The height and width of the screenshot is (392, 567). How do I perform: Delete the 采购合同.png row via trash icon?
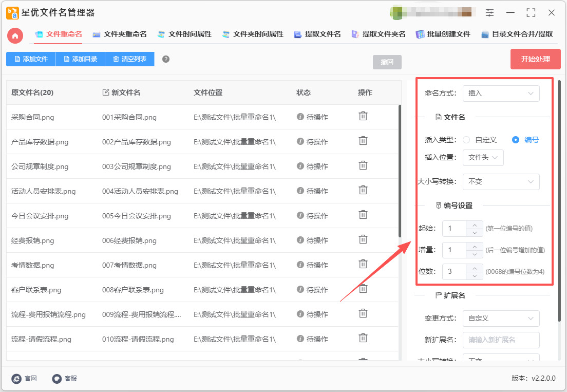[x=363, y=116]
